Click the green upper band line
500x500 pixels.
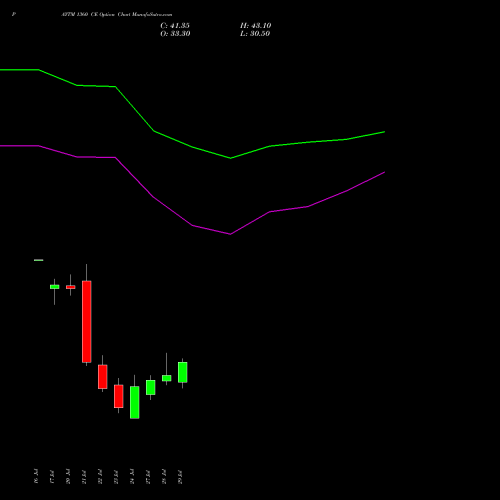tap(192, 147)
